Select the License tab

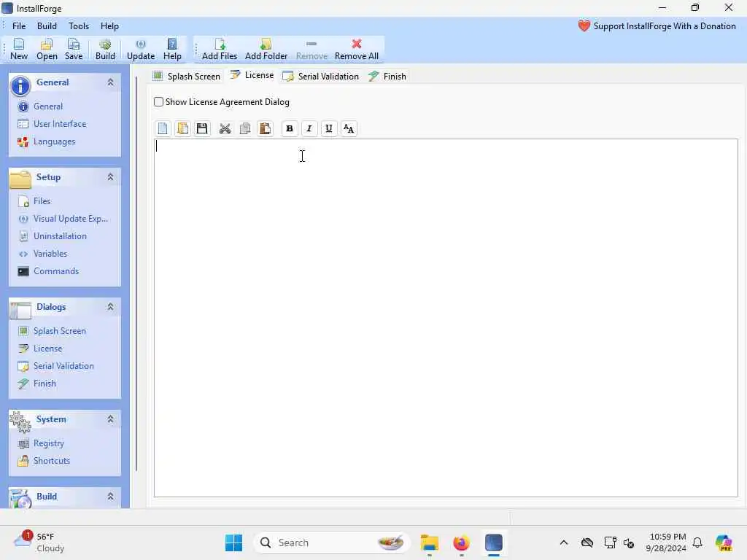[252, 75]
